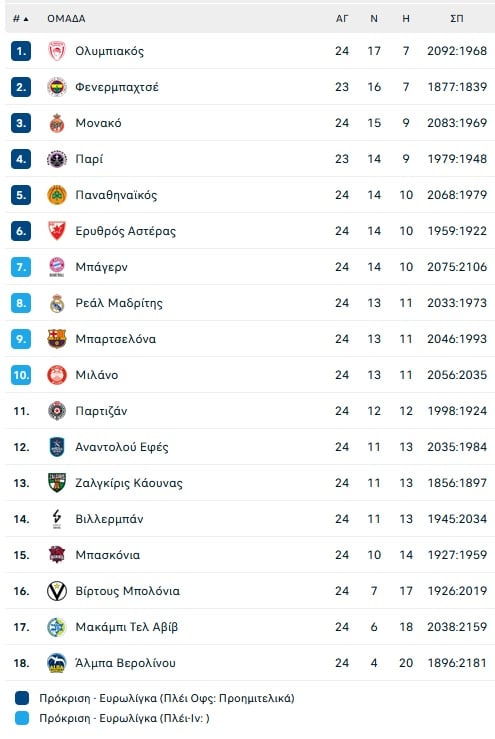495x739 pixels.
Task: Click the Ζαλγκίρις Κάουνας green shield
Action: (57, 483)
